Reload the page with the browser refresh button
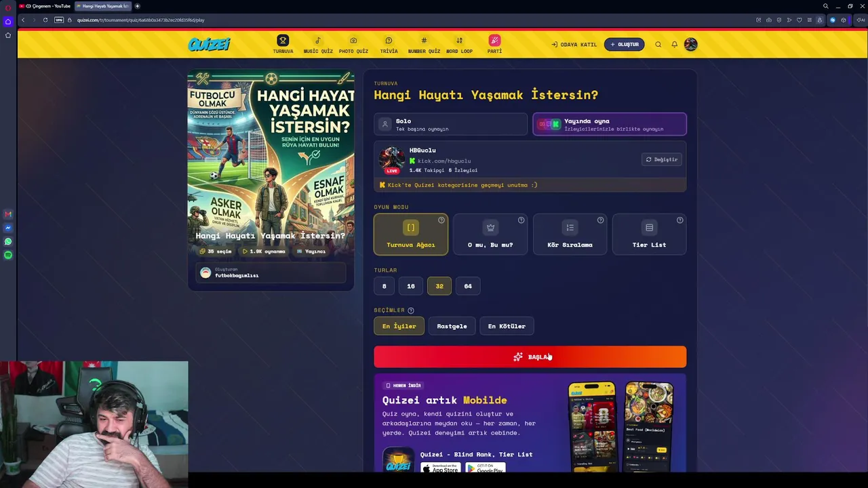This screenshot has height=488, width=868. coord(45,20)
